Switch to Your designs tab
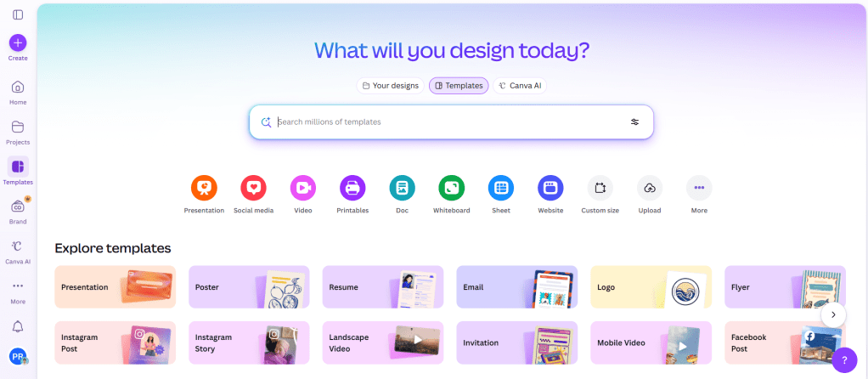This screenshot has height=379, width=868. [x=391, y=86]
